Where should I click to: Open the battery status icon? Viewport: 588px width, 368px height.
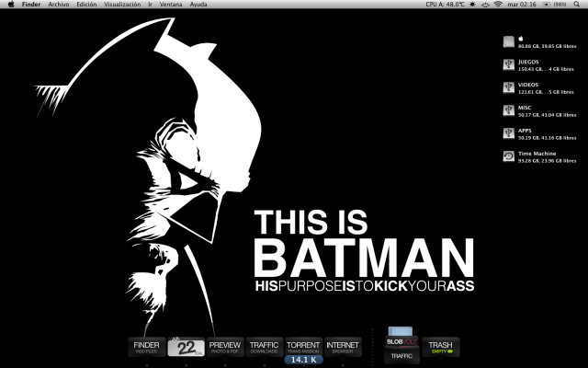(547, 4)
